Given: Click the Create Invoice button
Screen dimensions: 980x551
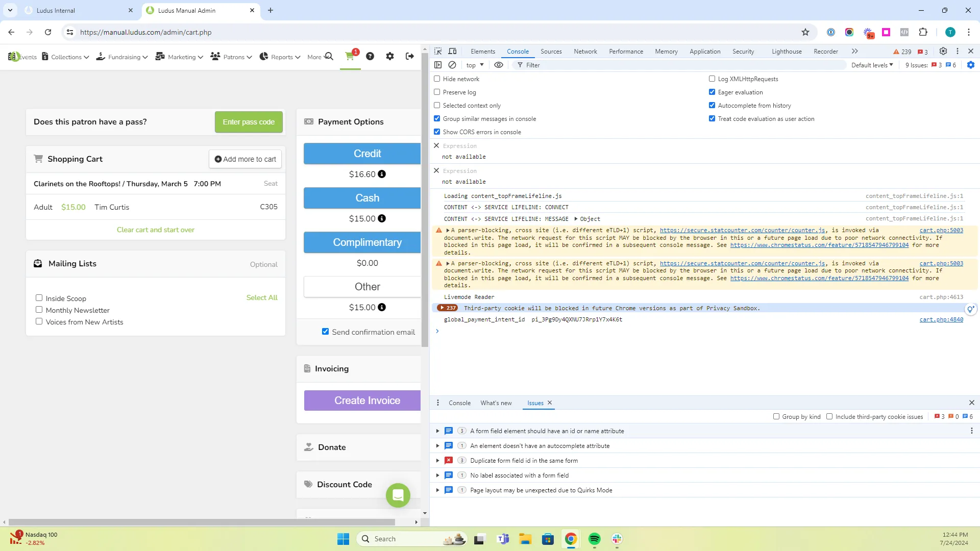Looking at the screenshot, I should [x=362, y=400].
